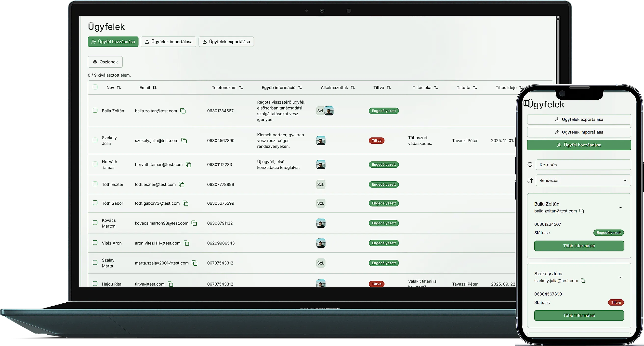The width and height of the screenshot is (644, 346).
Task: Click the sidebar panel icon beside the mobile title
Action: coord(526,103)
